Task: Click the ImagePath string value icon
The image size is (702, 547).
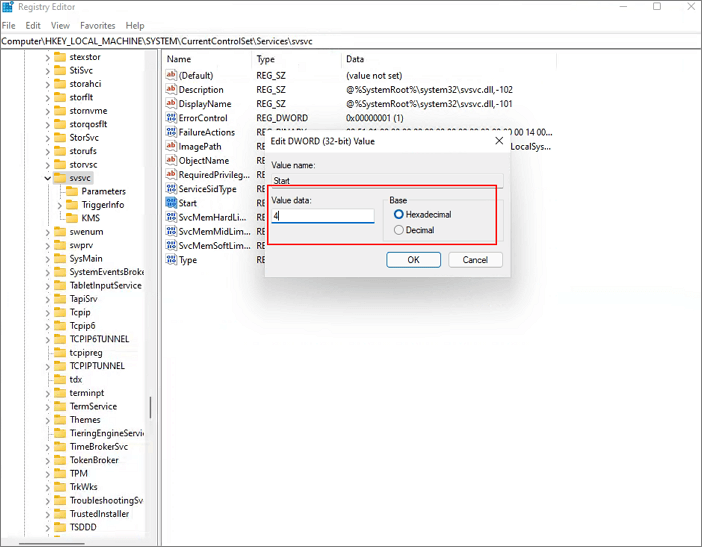Action: pos(171,146)
